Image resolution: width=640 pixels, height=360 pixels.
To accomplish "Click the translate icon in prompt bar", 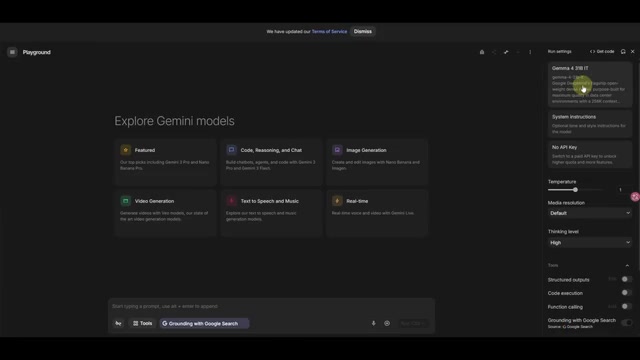I will (118, 323).
